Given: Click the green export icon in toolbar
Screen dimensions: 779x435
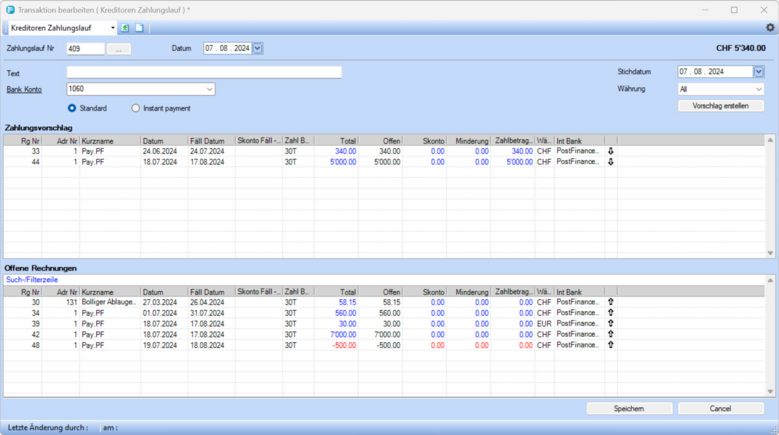Looking at the screenshot, I should pyautogui.click(x=126, y=28).
